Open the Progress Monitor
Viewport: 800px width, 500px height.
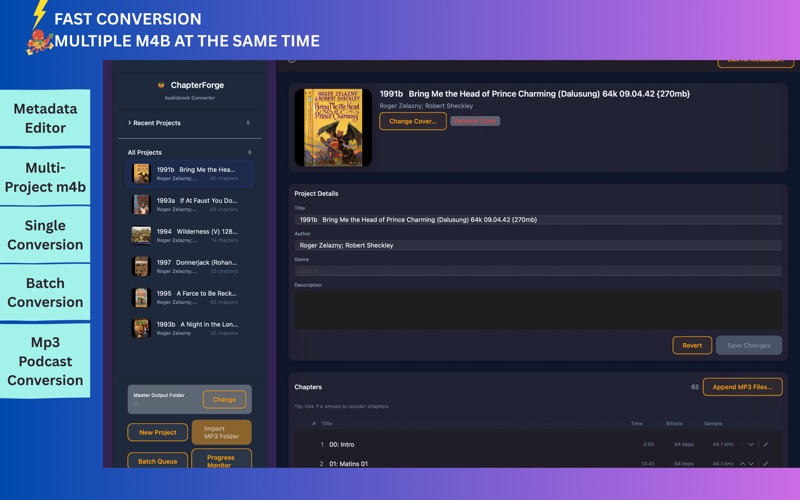coord(221,460)
